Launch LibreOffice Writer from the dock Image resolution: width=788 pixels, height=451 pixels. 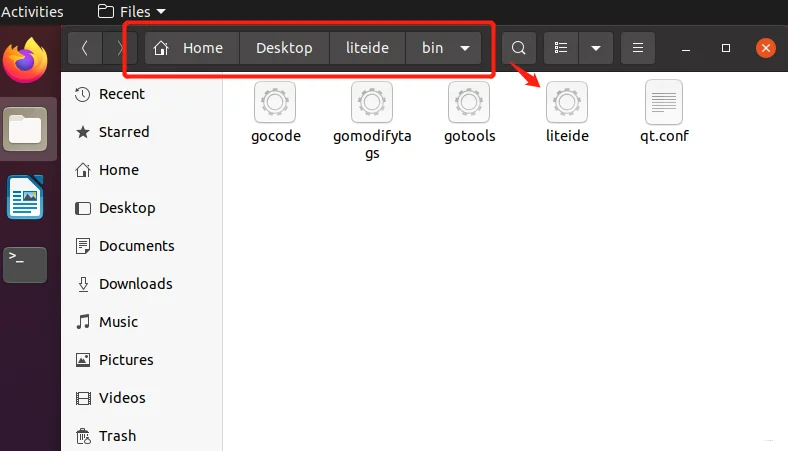(x=25, y=197)
